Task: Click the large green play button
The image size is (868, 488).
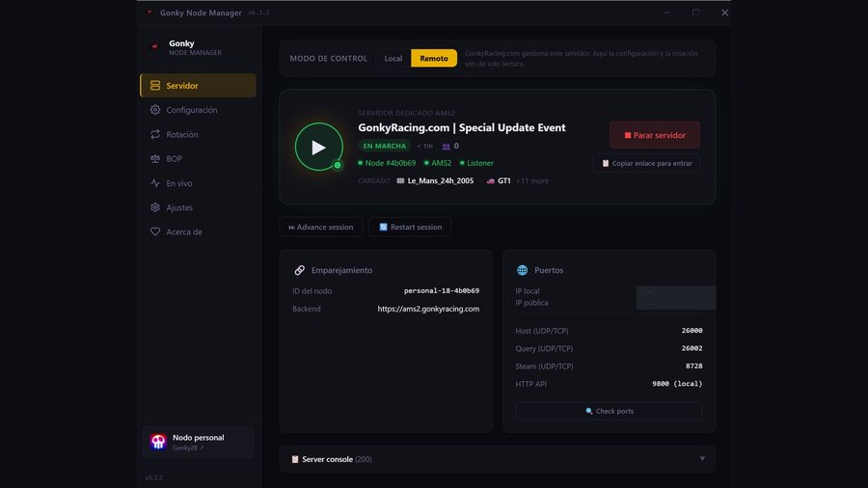Action: pyautogui.click(x=319, y=147)
